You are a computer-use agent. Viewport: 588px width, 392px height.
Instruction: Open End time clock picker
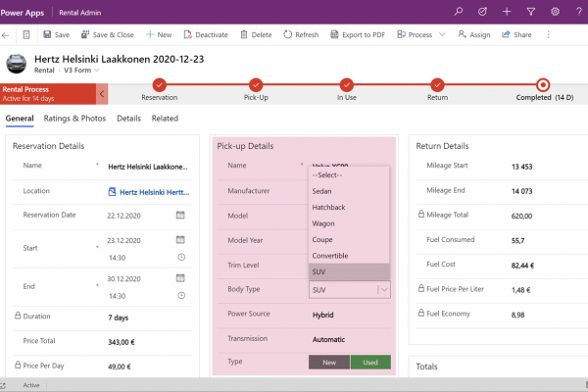[x=181, y=295]
